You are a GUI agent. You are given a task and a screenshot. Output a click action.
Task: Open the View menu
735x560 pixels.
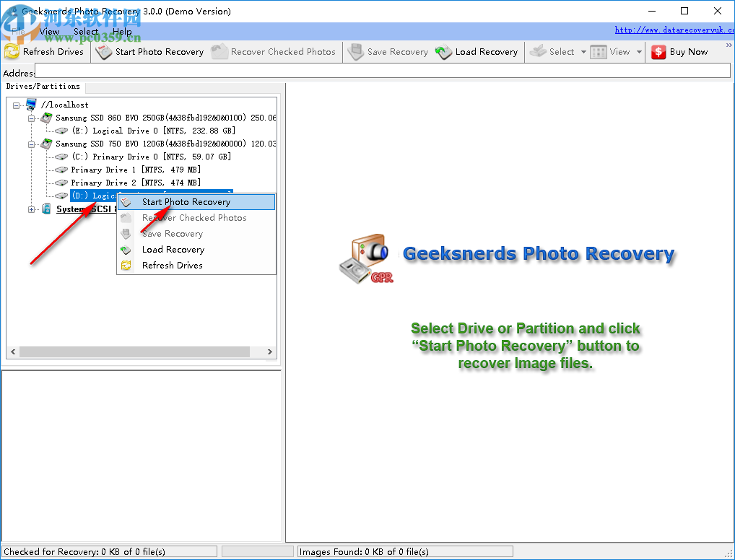point(49,32)
